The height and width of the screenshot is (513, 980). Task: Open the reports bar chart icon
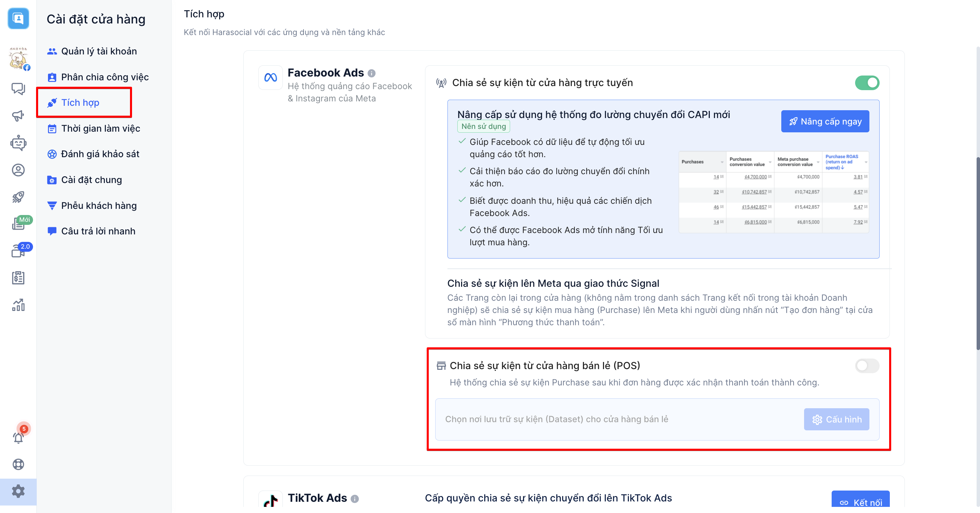[x=18, y=305]
